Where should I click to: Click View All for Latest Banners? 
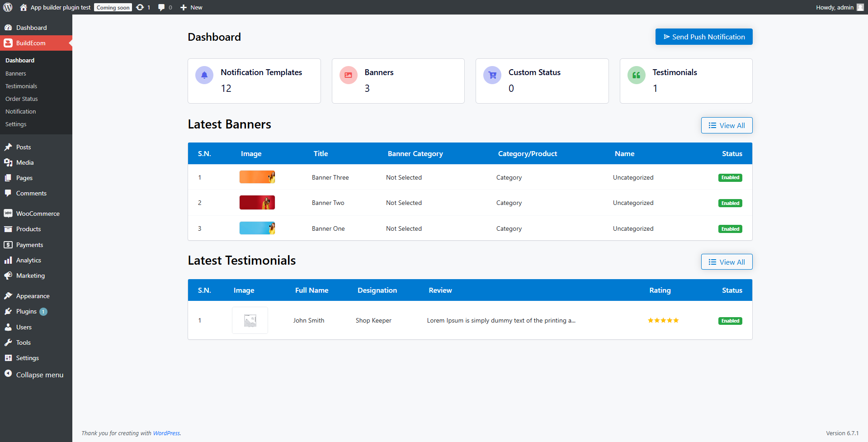coord(726,125)
